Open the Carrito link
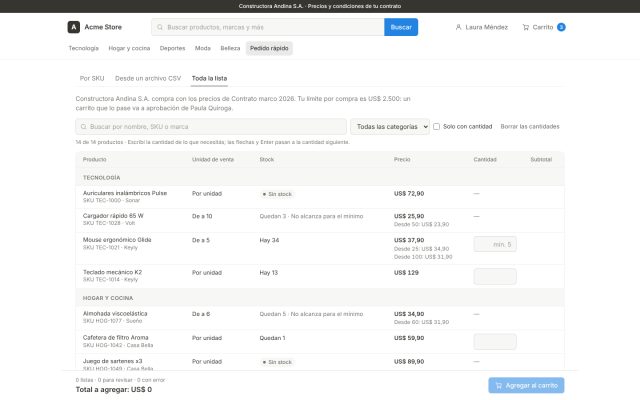The width and height of the screenshot is (640, 400). click(544, 27)
